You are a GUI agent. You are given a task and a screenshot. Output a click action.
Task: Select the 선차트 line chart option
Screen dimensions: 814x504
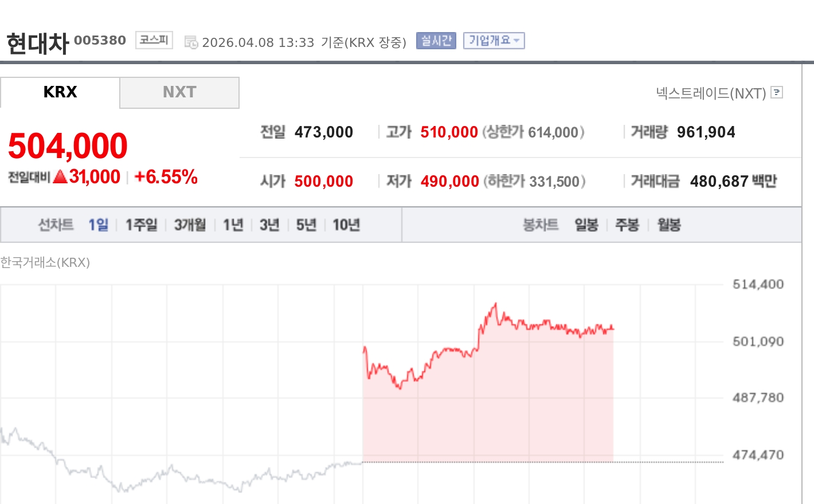(x=56, y=225)
